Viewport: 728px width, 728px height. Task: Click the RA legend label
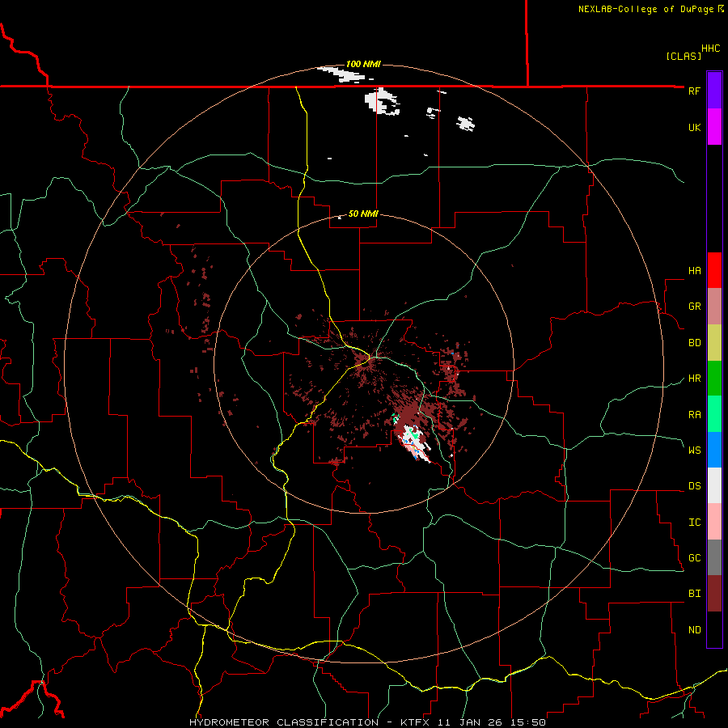point(694,415)
